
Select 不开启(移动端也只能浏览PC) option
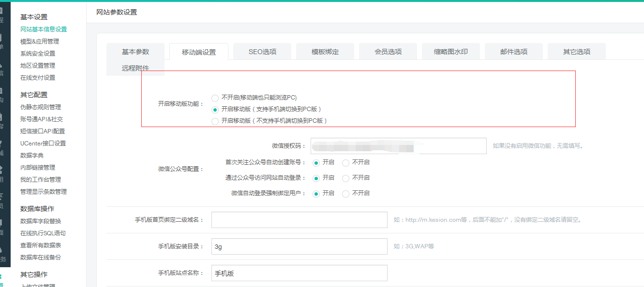pos(214,98)
